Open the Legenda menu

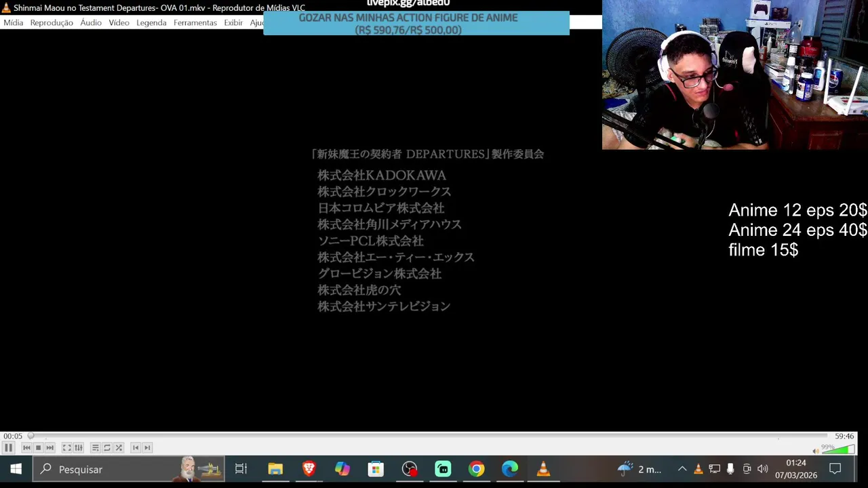pyautogui.click(x=151, y=22)
